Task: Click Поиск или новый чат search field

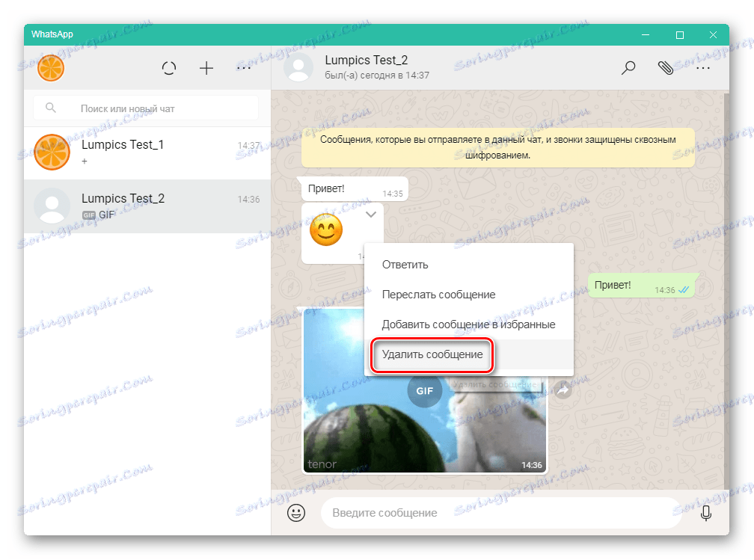Action: click(146, 108)
